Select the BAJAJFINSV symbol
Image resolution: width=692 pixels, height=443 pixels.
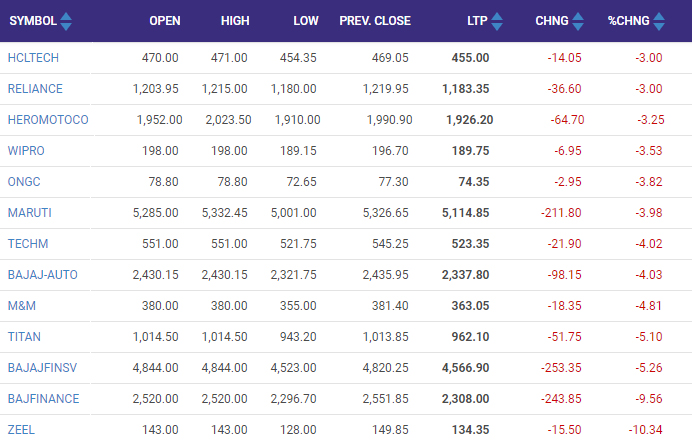pyautogui.click(x=41, y=368)
